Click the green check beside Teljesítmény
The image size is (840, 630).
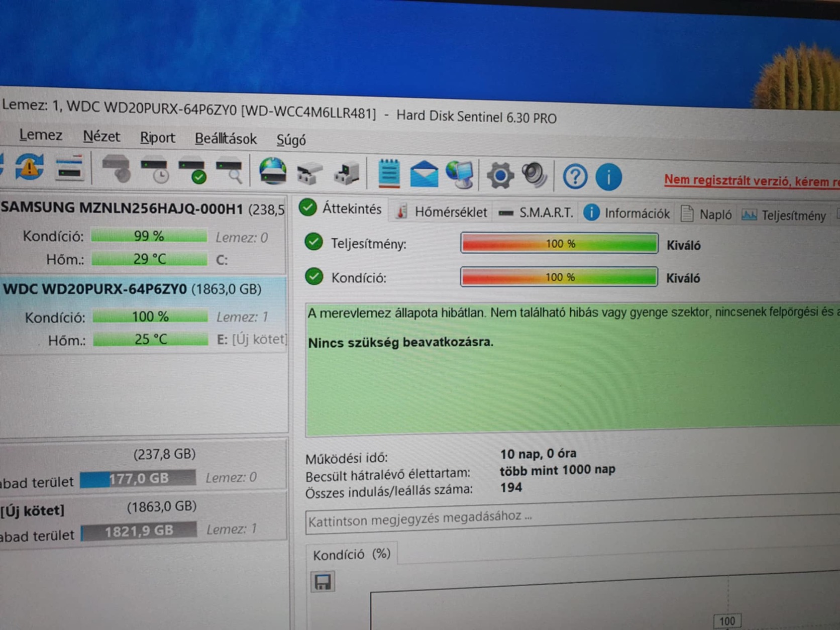[313, 242]
